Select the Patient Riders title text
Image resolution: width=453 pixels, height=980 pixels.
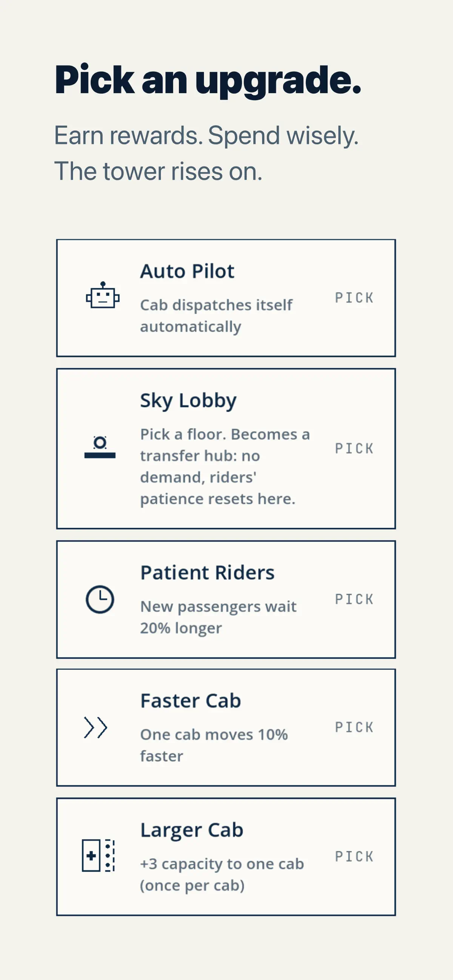(x=207, y=573)
